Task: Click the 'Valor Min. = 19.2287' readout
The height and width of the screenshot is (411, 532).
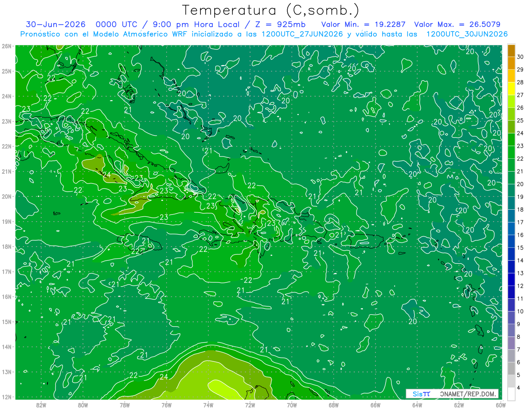Action: point(364,24)
